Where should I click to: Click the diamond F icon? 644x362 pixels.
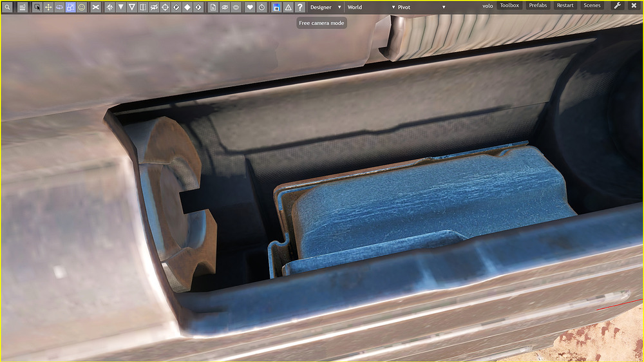(198, 7)
